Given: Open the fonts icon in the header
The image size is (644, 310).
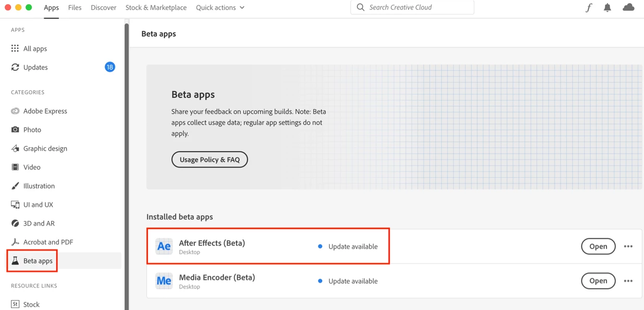Looking at the screenshot, I should click(589, 7).
